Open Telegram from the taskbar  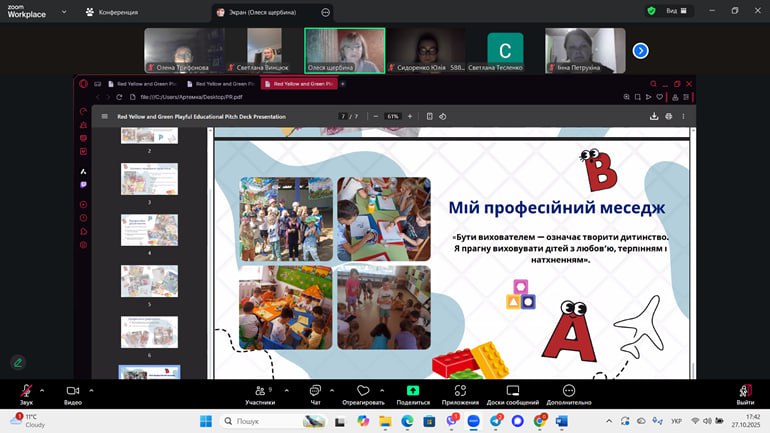[x=495, y=421]
